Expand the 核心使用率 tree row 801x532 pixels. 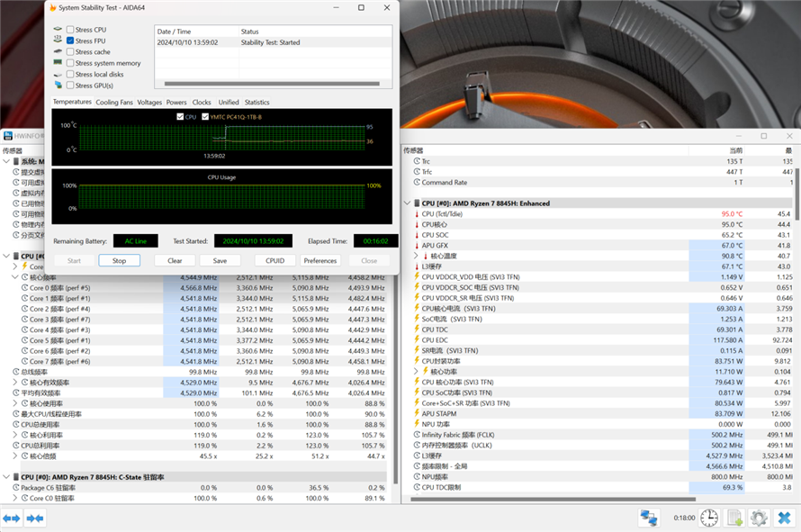coord(15,403)
